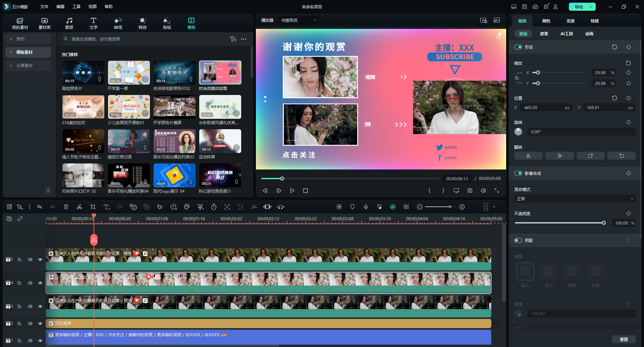Click the 导出 export button
This screenshot has width=644, height=347.
click(579, 7)
